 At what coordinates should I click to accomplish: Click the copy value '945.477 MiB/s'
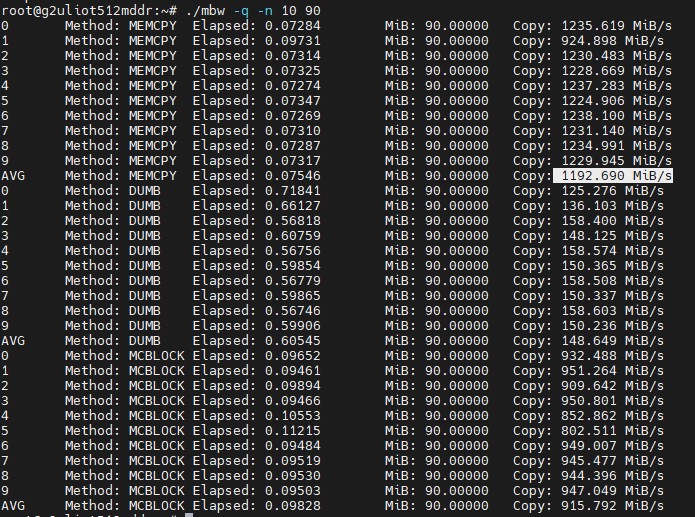click(613, 460)
